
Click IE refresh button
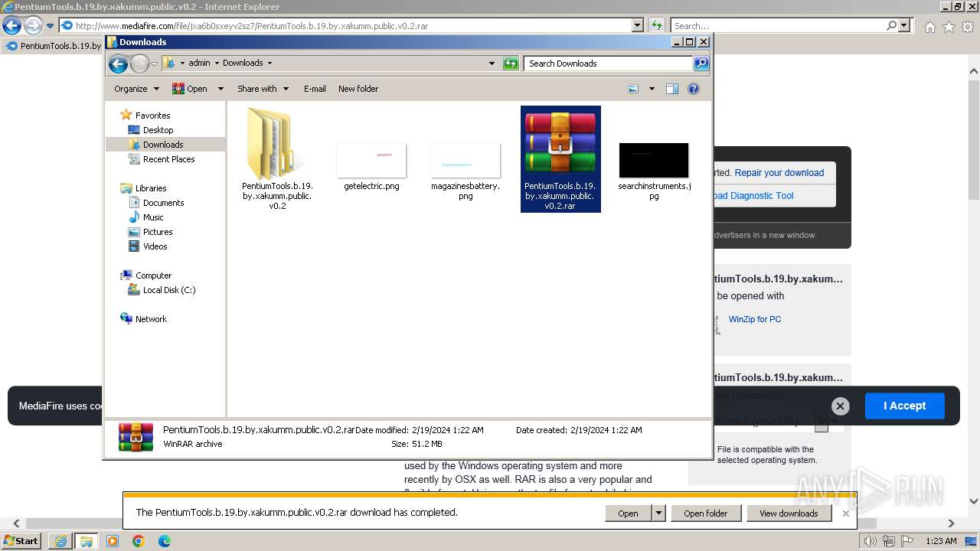pyautogui.click(x=656, y=25)
